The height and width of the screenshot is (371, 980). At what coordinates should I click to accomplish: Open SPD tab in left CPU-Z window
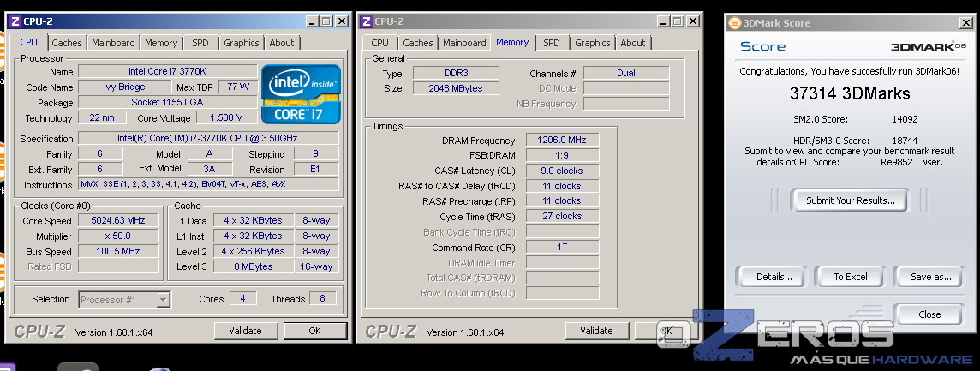click(200, 43)
